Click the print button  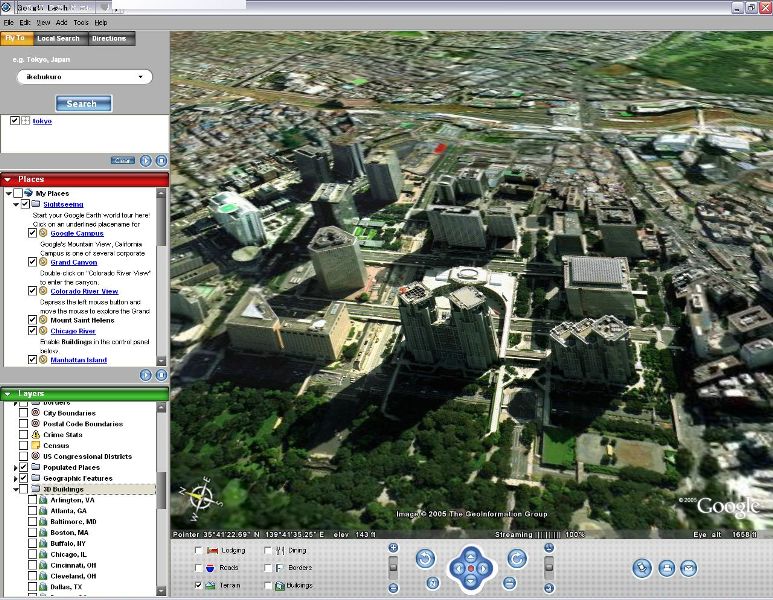pyautogui.click(x=666, y=568)
